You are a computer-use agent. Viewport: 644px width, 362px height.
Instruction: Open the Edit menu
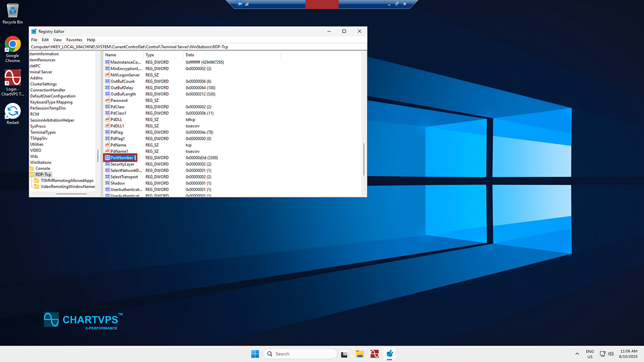tap(45, 40)
